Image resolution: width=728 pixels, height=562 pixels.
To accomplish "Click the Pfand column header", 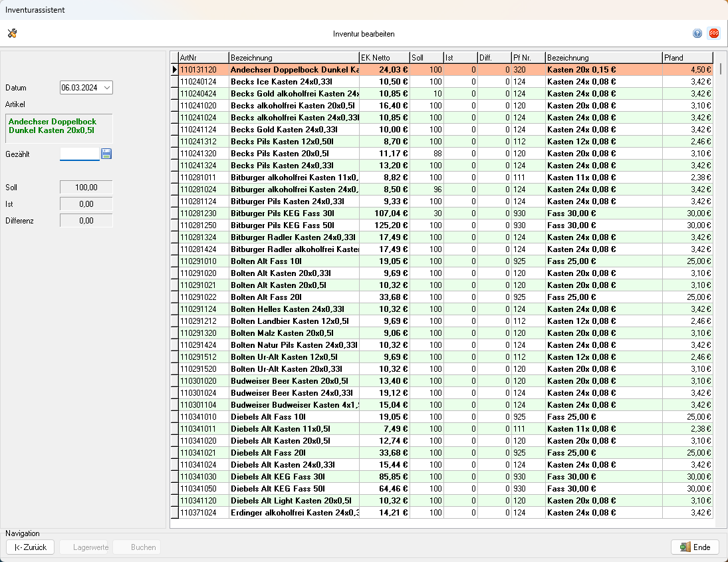I will click(687, 58).
